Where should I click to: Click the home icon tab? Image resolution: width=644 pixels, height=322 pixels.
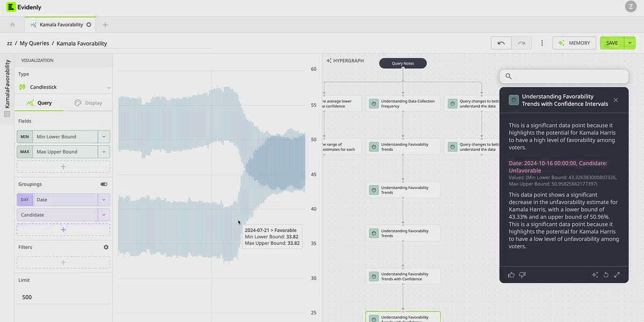pyautogui.click(x=12, y=25)
